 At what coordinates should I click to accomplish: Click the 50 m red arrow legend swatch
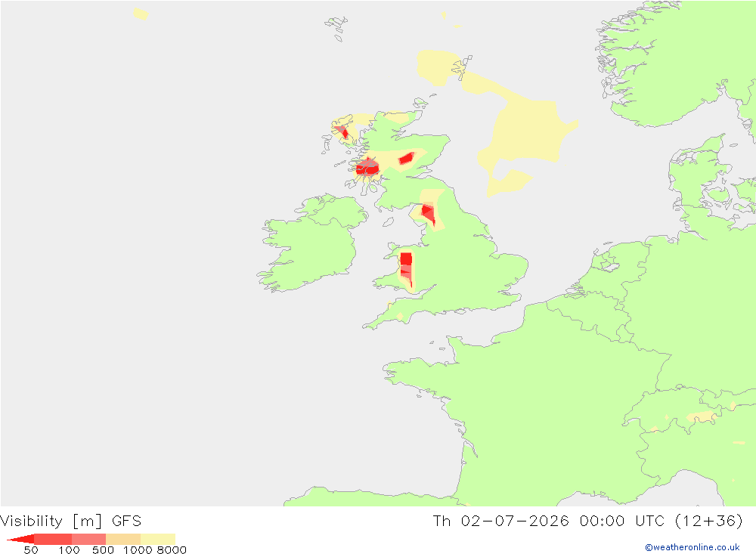(x=20, y=539)
